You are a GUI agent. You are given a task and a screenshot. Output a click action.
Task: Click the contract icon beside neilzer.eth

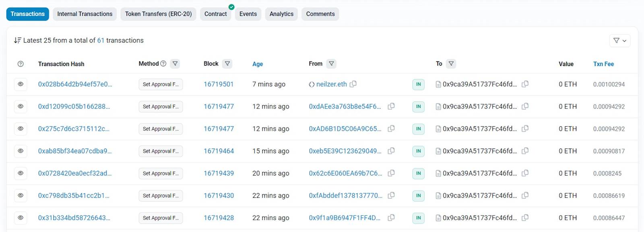point(312,84)
